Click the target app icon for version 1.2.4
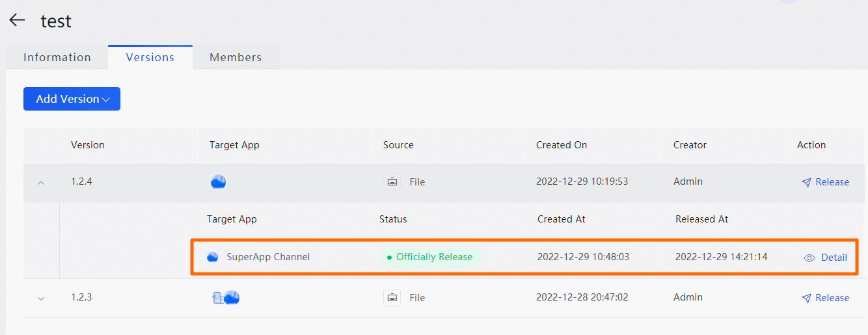This screenshot has height=335, width=868. pos(218,182)
